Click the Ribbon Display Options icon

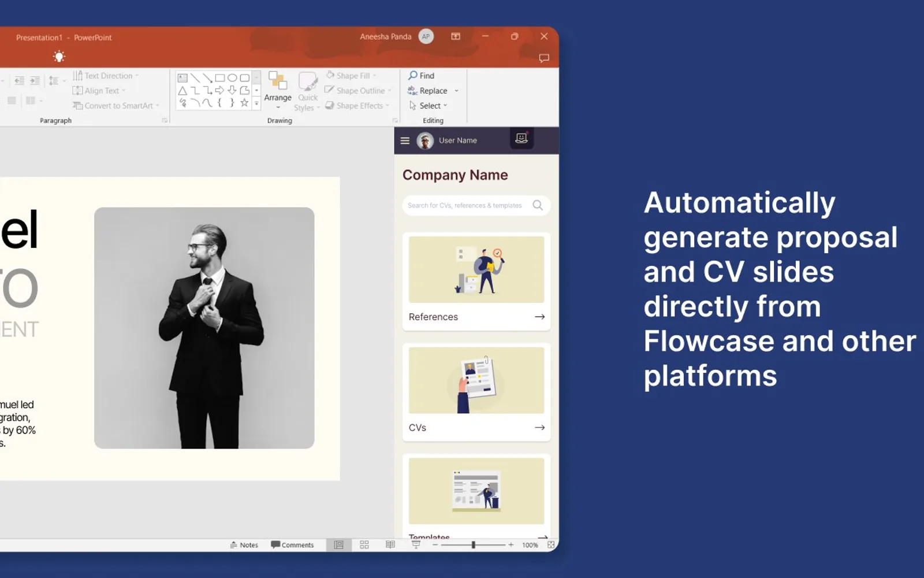pos(456,36)
